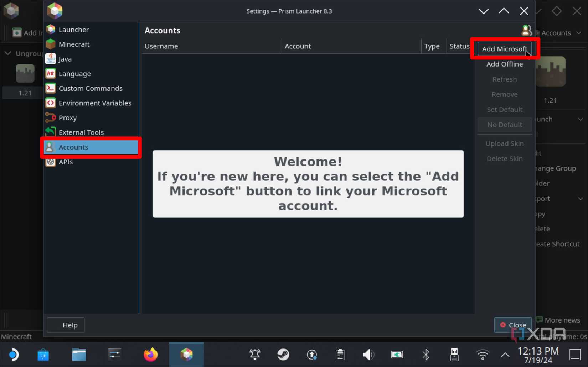
Task: Click Add Instance in main window toolbar
Action: pos(28,33)
